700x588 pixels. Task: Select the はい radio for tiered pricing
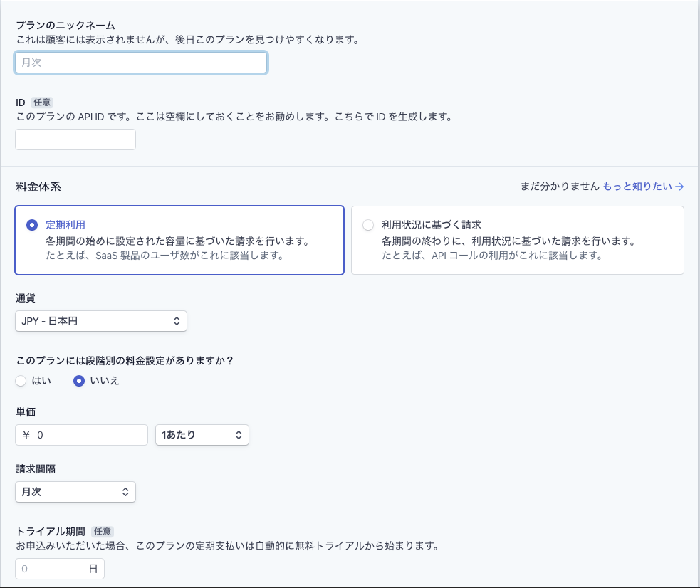coord(21,381)
